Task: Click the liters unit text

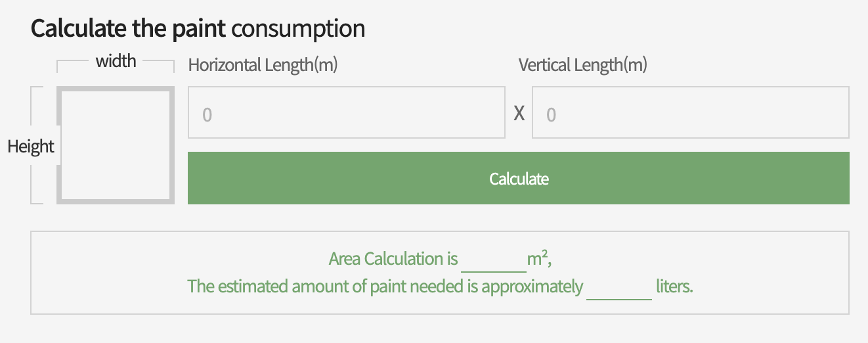Action: tap(674, 287)
